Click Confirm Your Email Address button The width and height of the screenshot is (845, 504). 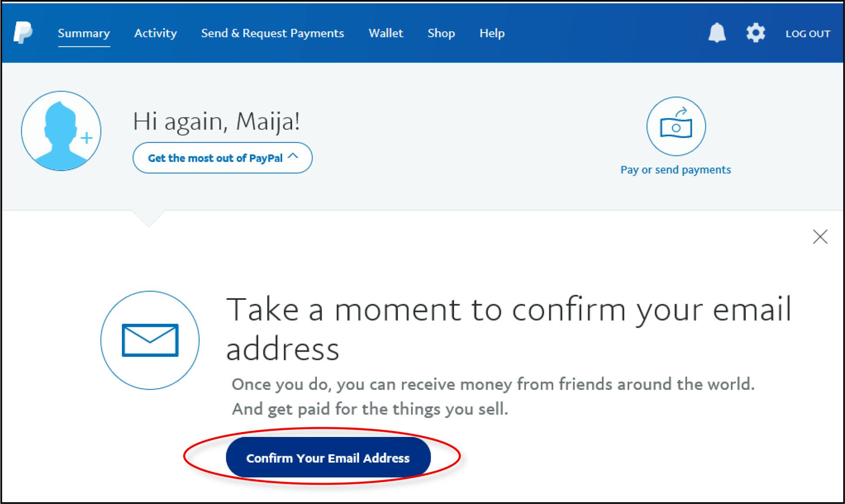[x=328, y=457]
